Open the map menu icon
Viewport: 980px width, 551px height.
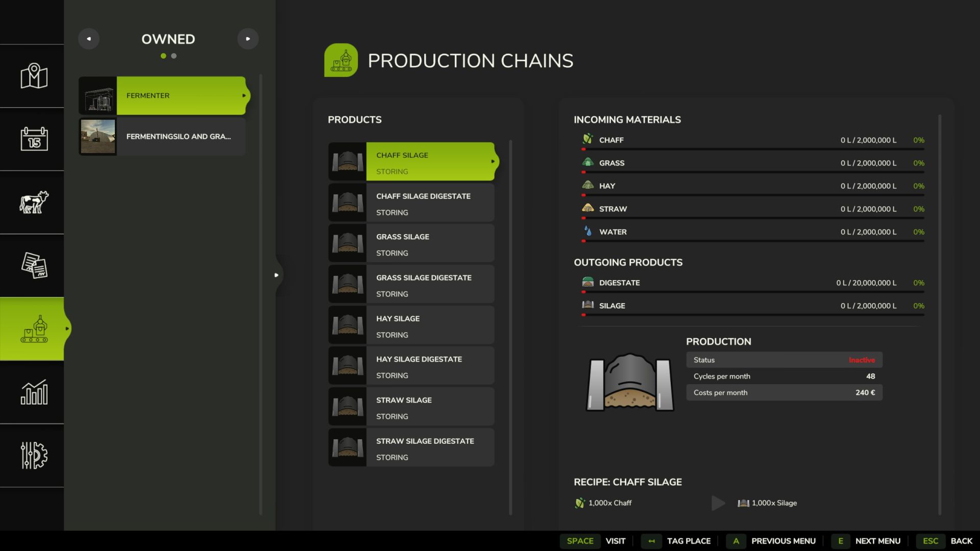click(x=34, y=76)
